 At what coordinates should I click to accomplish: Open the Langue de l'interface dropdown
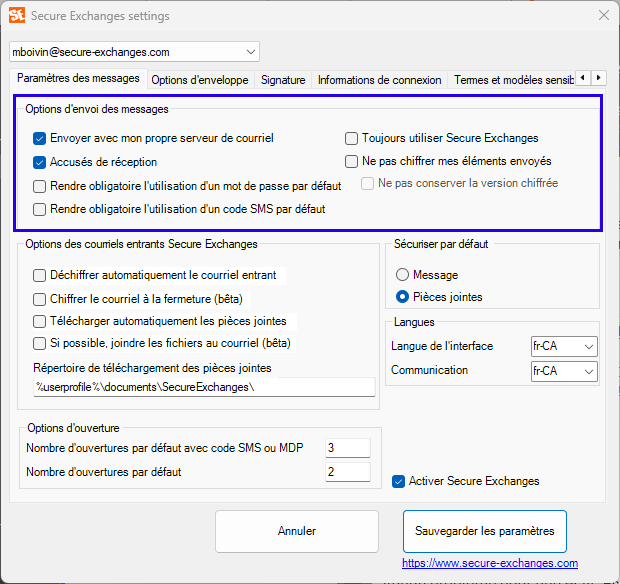pyautogui.click(x=564, y=346)
